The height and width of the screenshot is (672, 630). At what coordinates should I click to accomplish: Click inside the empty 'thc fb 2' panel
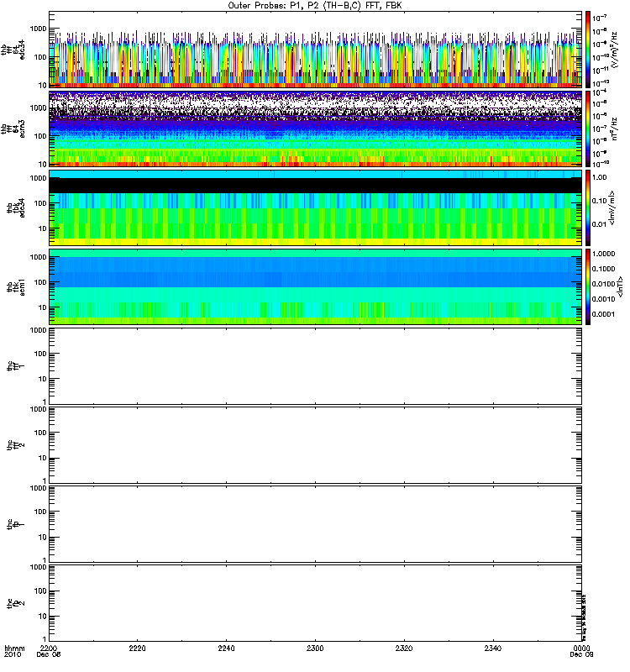(x=316, y=603)
